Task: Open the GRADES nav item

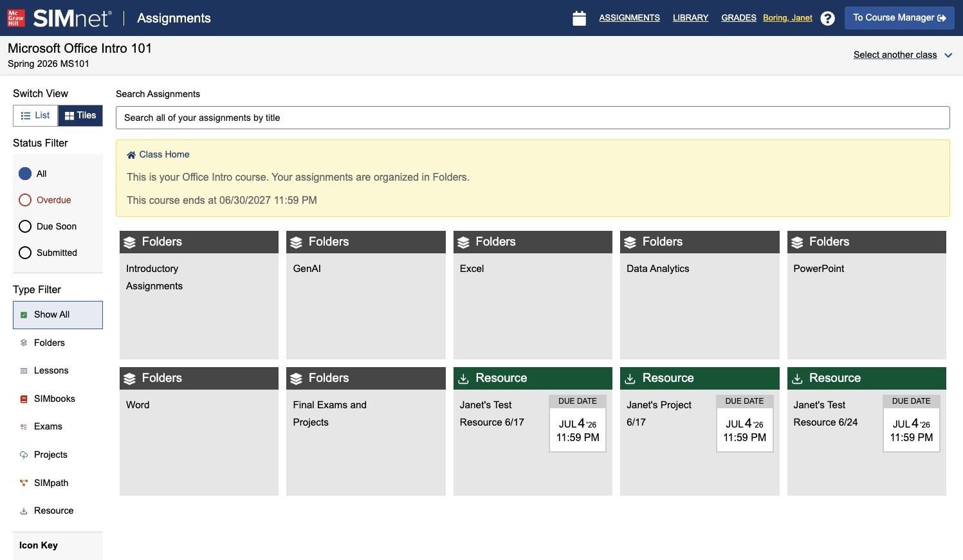Action: click(x=738, y=18)
